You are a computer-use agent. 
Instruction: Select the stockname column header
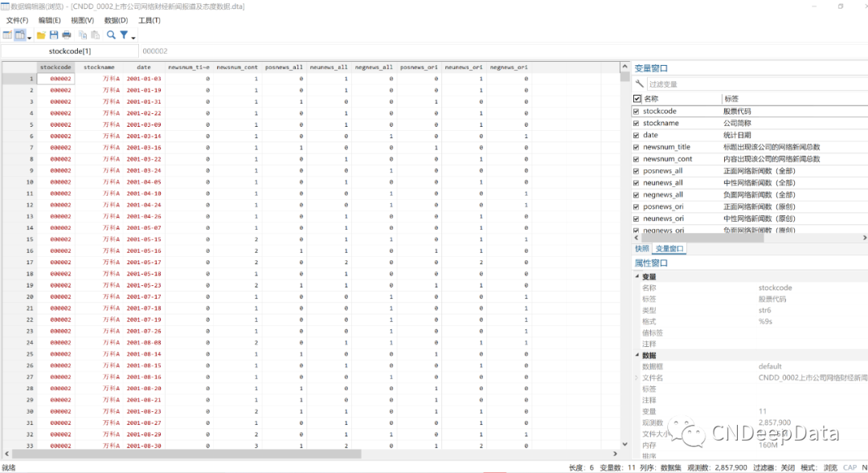click(x=99, y=67)
